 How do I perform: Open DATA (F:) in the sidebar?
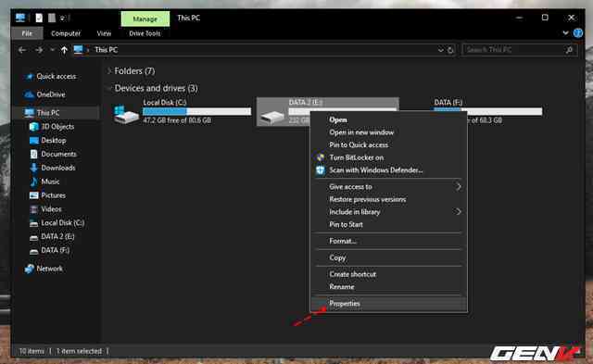click(56, 250)
